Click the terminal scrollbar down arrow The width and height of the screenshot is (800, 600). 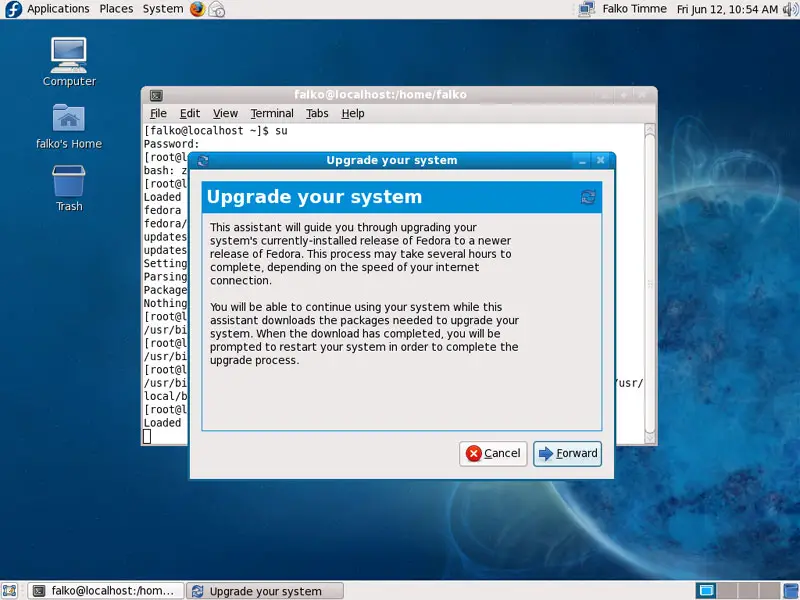[649, 438]
